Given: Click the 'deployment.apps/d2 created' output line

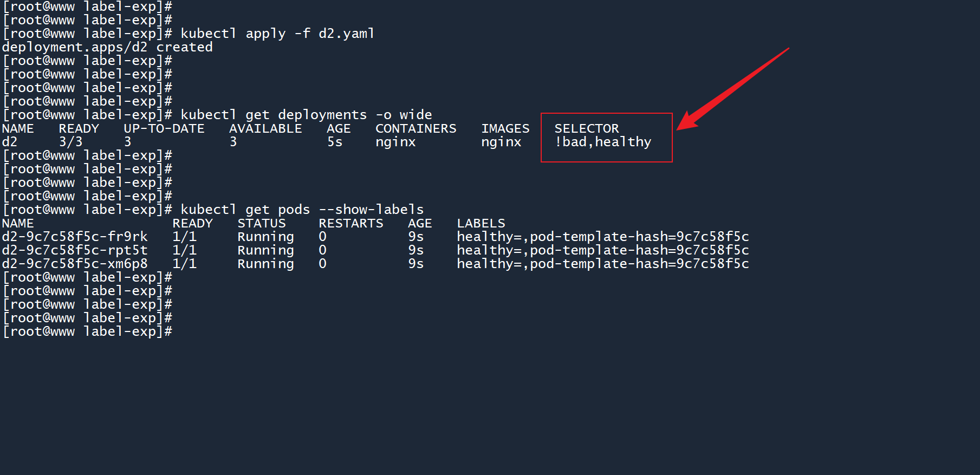Looking at the screenshot, I should [107, 47].
